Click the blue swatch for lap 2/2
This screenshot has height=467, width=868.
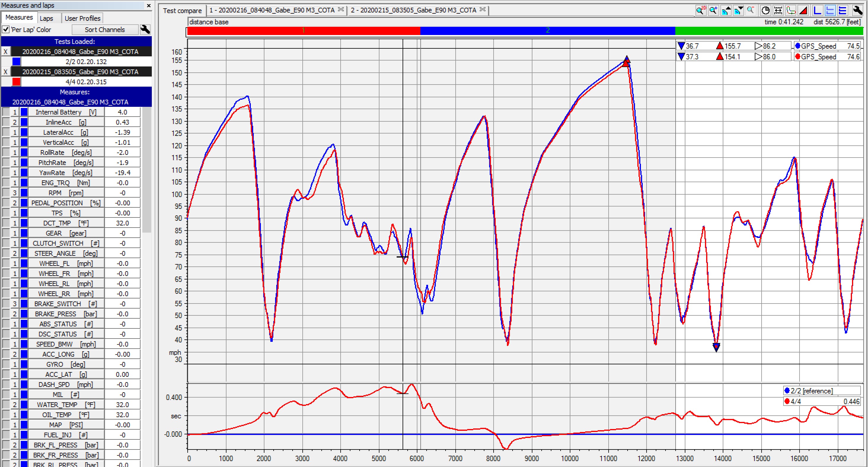click(x=16, y=62)
